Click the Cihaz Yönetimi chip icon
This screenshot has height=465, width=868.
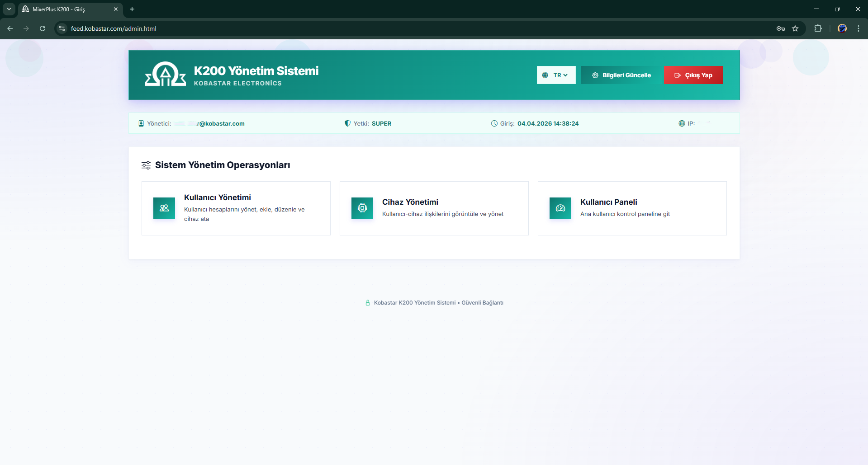362,208
